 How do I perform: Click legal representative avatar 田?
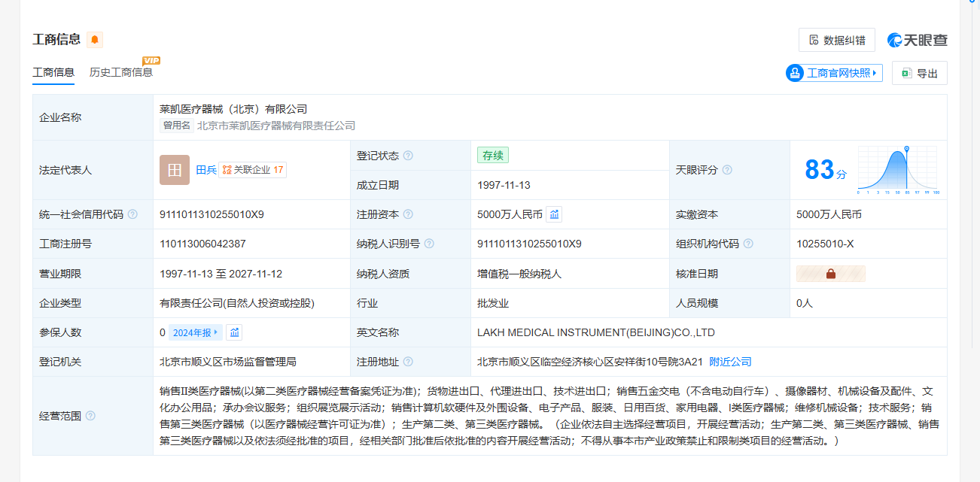175,170
